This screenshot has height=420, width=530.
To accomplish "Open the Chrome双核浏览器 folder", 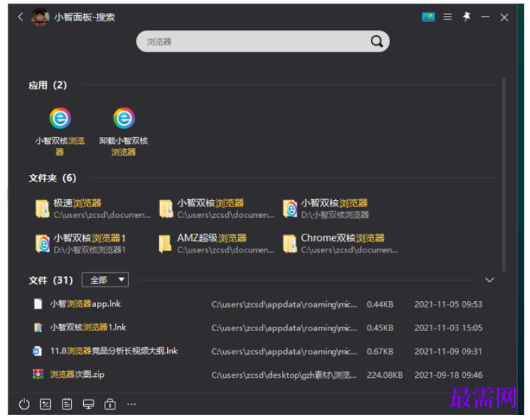I will point(341,244).
